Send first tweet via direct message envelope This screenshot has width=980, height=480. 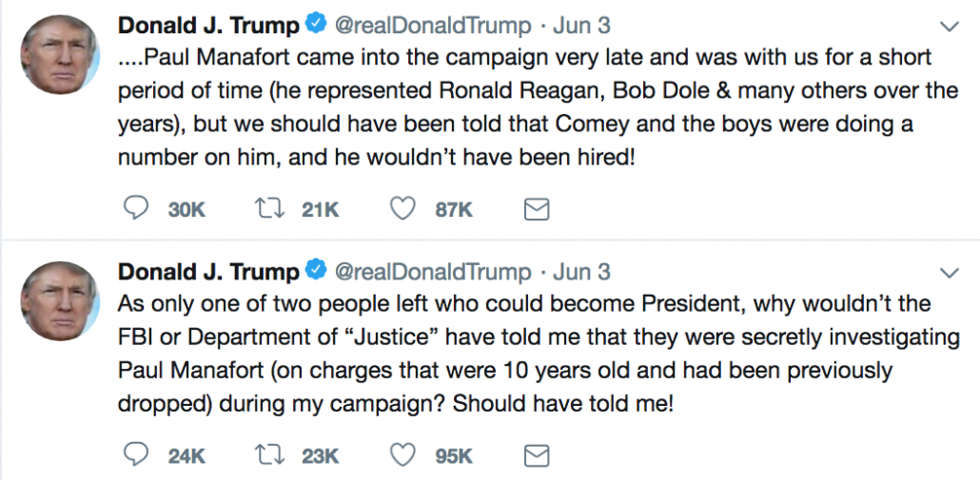(x=536, y=210)
